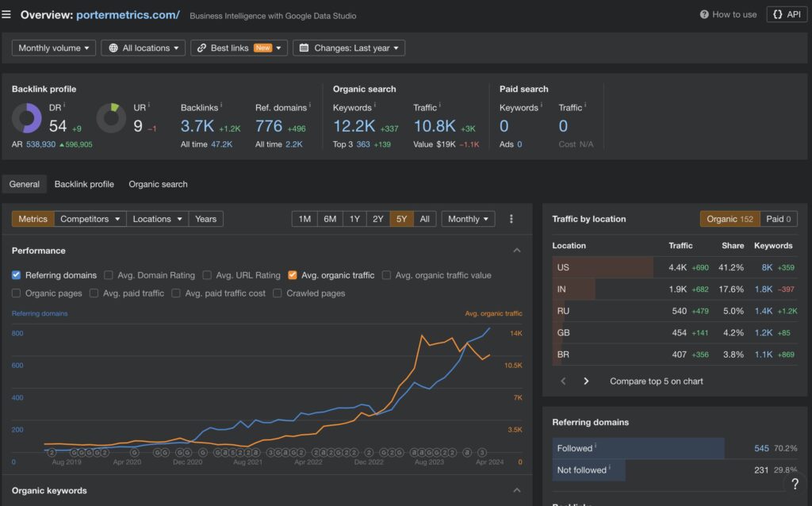This screenshot has height=506, width=812.
Task: Collapse the Organic keywords section
Action: click(517, 490)
